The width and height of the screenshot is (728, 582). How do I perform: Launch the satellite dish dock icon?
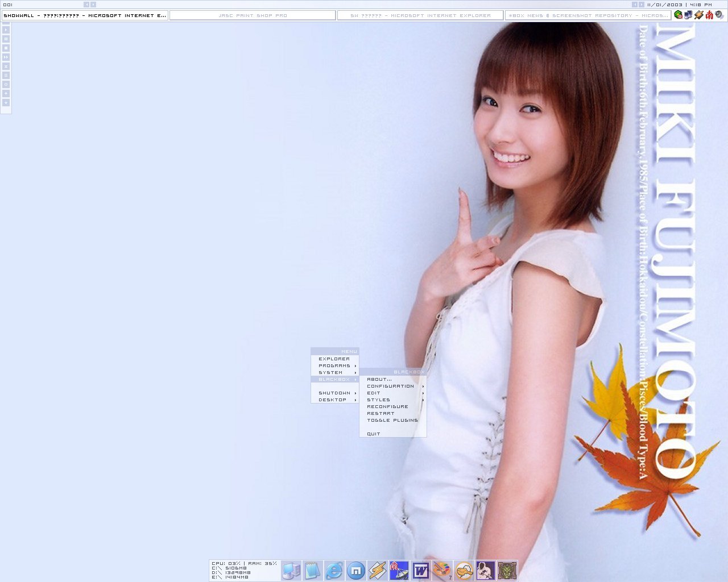399,570
